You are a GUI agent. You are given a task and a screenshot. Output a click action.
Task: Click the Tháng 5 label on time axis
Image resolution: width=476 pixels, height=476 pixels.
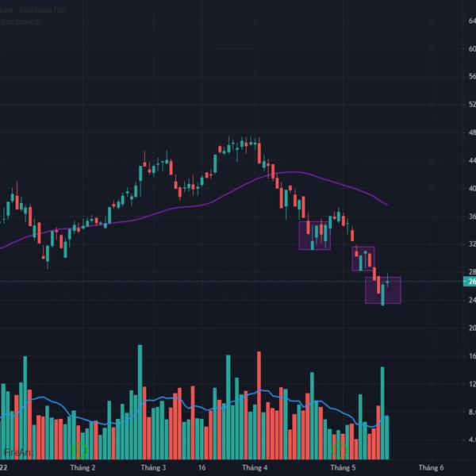click(343, 467)
